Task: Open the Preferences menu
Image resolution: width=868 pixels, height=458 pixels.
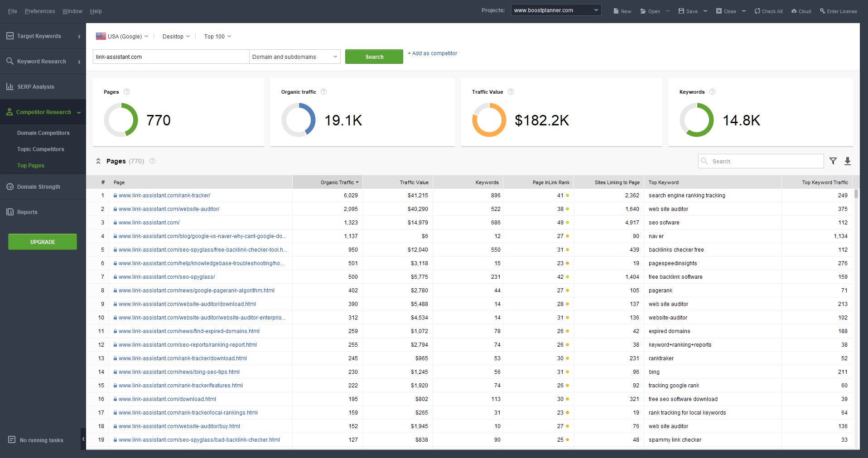Action: click(40, 11)
